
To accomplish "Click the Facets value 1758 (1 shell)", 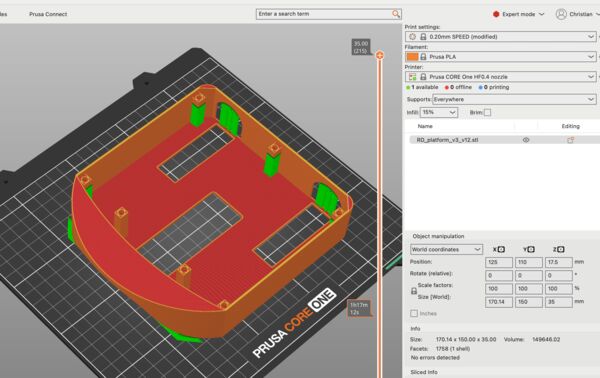I will point(453,349).
